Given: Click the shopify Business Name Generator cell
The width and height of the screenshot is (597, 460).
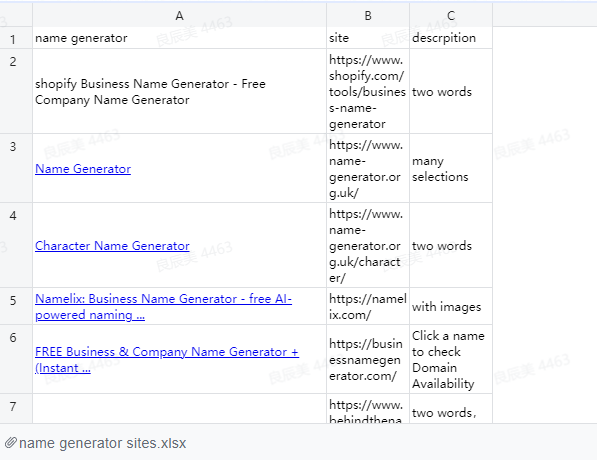Looking at the screenshot, I should click(x=179, y=91).
